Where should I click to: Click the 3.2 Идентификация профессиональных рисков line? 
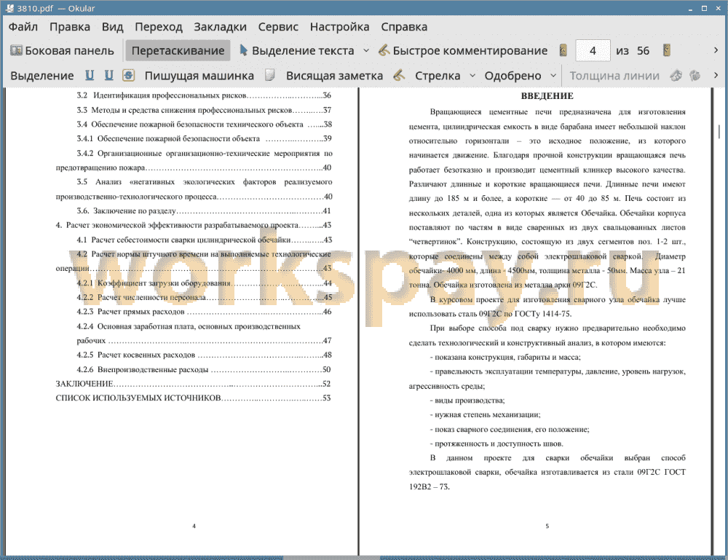(x=204, y=95)
